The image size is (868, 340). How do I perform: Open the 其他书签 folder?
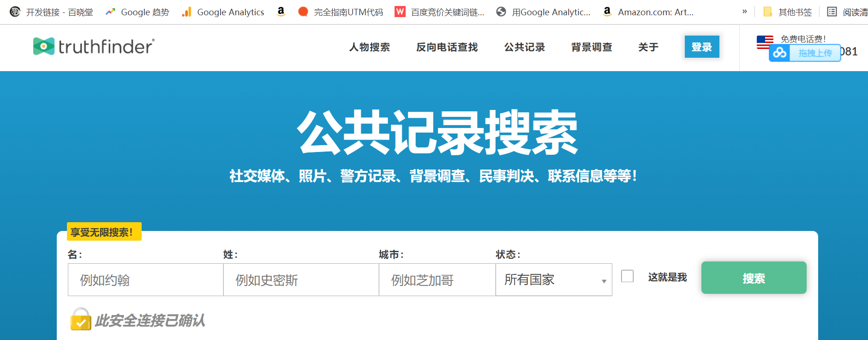pyautogui.click(x=788, y=12)
